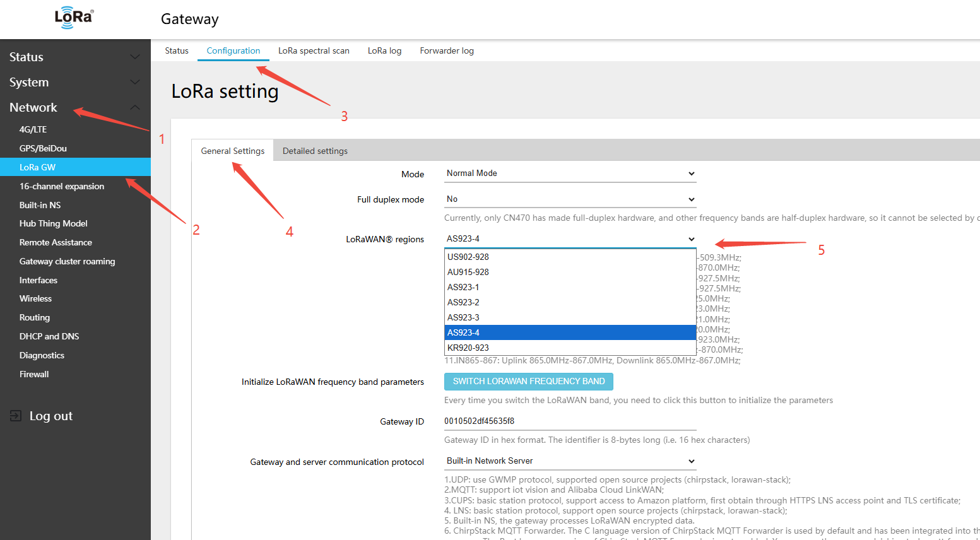Switch to the LoRa spectral scan tab

coord(314,50)
